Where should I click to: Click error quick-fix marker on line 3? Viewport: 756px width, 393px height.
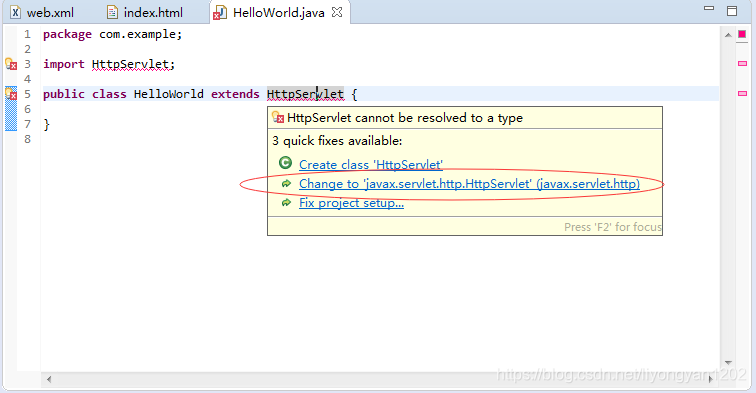pos(11,64)
